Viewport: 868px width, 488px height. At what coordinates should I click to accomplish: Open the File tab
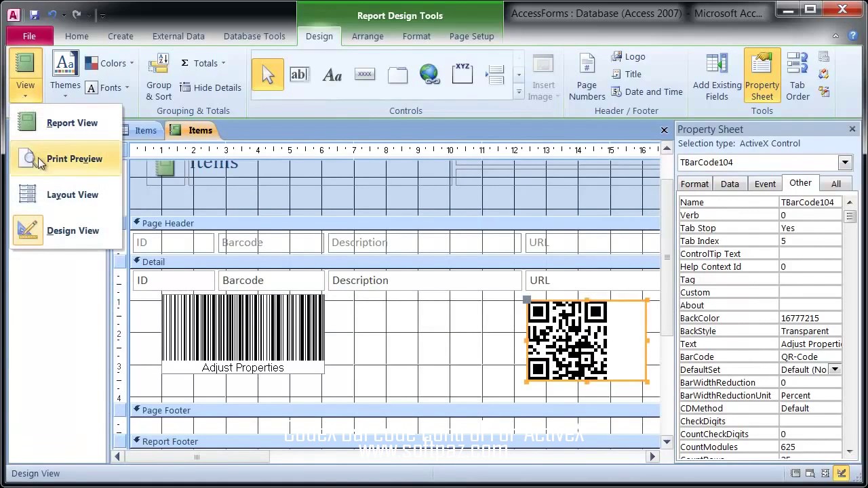[29, 36]
